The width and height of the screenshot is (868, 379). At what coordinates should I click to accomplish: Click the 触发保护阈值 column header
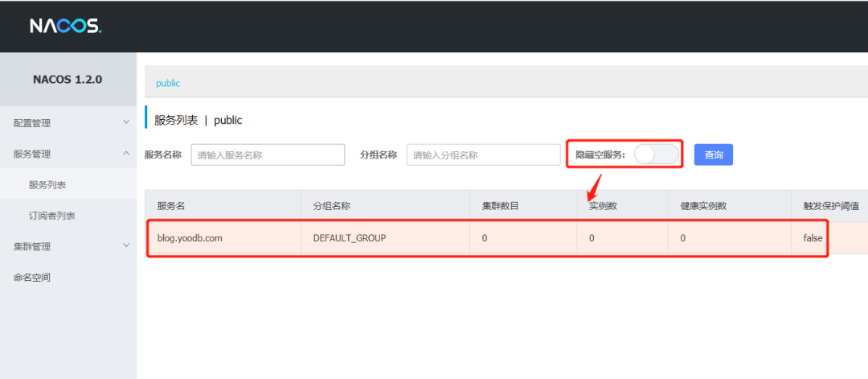832,206
